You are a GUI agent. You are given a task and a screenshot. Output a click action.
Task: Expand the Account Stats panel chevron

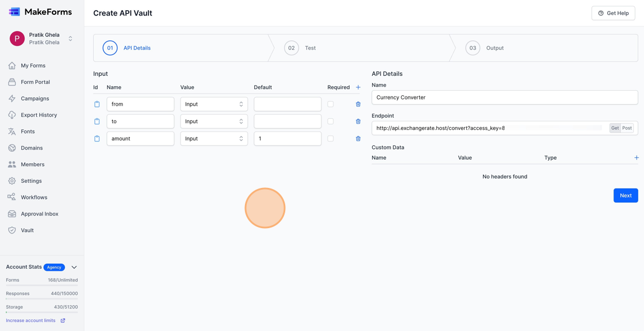[74, 267]
